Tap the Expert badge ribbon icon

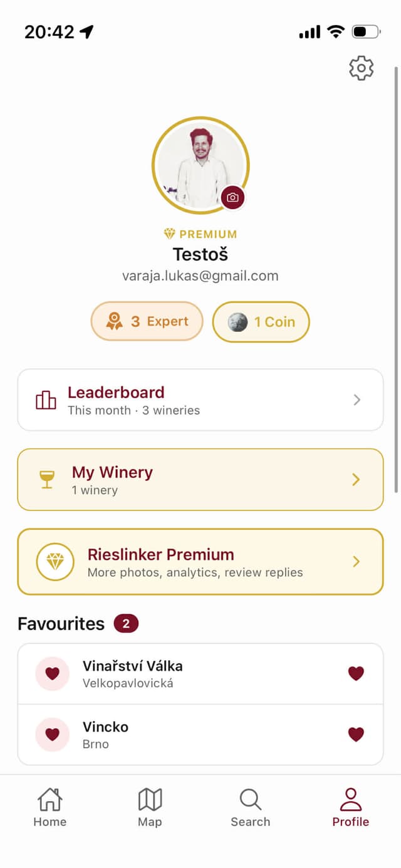(x=114, y=321)
